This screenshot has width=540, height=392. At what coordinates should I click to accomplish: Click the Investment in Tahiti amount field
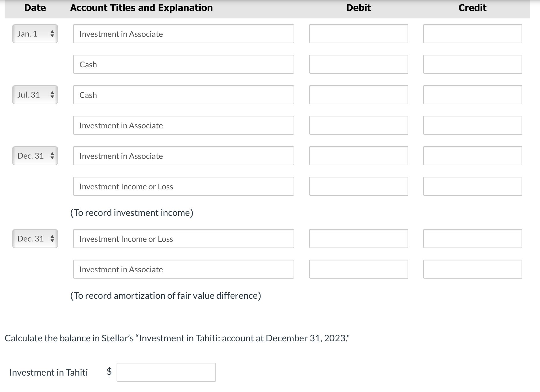(166, 372)
